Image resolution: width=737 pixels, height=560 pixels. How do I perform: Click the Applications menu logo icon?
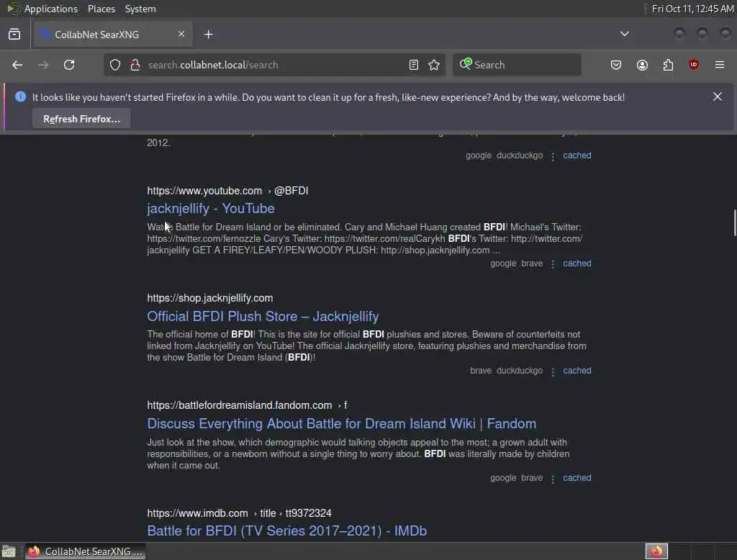click(x=13, y=9)
